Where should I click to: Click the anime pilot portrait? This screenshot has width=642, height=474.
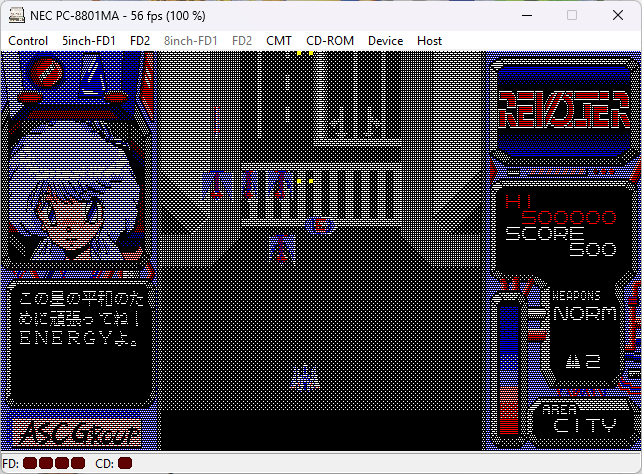[74, 192]
